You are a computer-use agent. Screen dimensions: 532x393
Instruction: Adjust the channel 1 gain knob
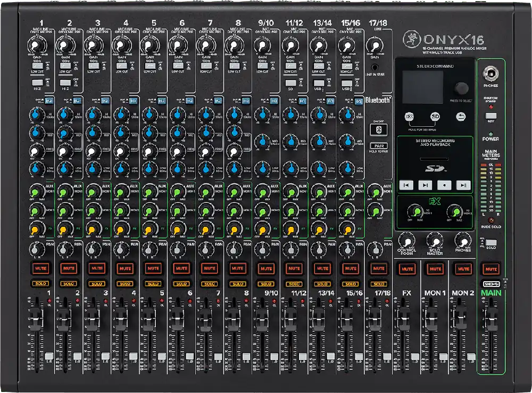point(37,46)
